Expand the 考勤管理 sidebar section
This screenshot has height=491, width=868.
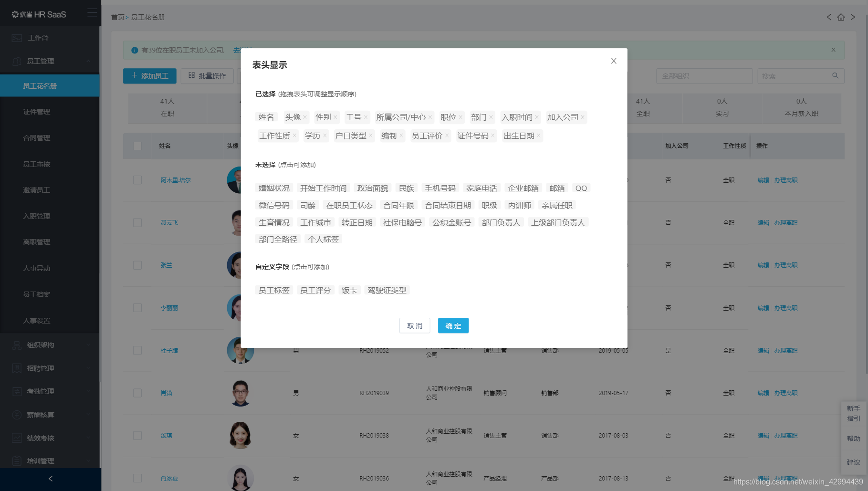pyautogui.click(x=50, y=391)
